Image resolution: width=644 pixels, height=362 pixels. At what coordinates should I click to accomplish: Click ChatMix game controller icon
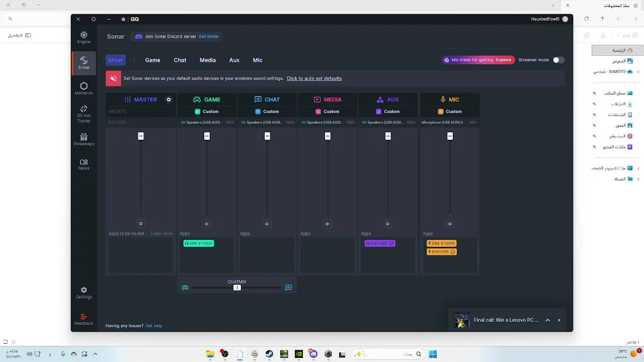[x=185, y=288]
